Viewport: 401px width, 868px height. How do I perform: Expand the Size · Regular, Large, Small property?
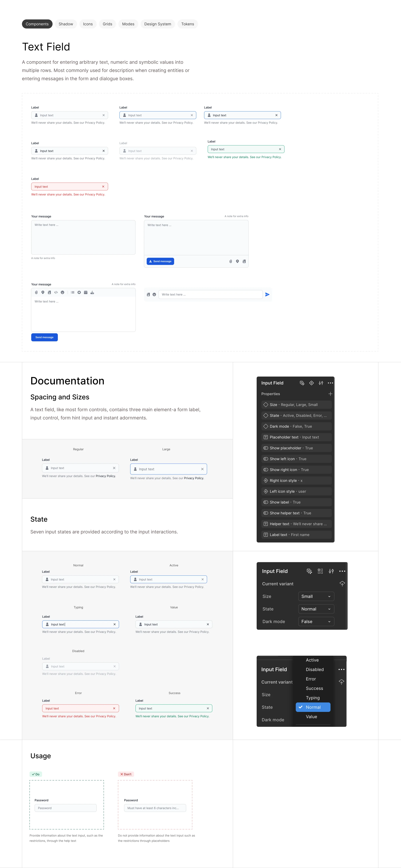[x=297, y=405]
